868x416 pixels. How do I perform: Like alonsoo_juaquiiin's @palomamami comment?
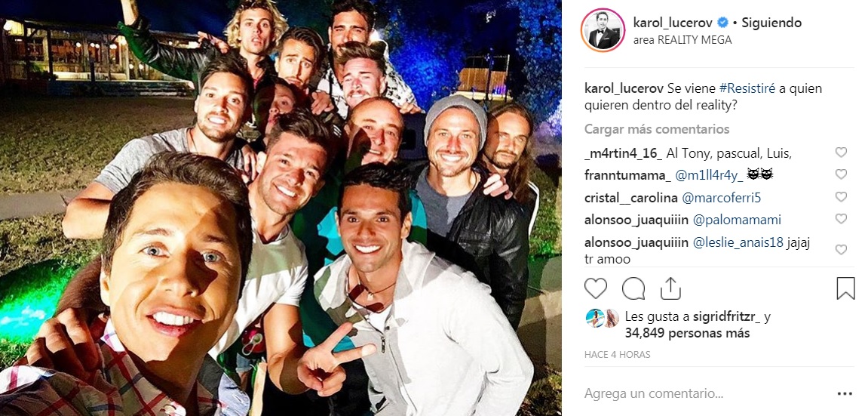tap(841, 219)
